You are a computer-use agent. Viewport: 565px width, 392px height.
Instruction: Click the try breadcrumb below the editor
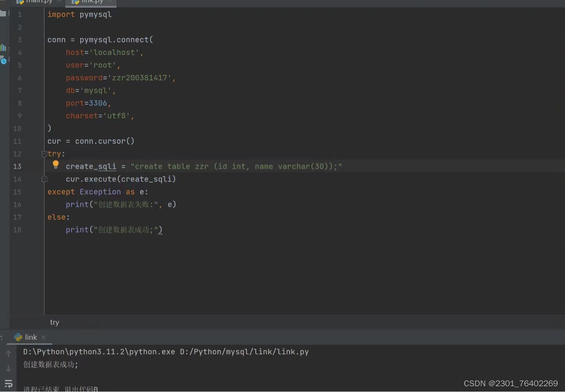tap(54, 322)
